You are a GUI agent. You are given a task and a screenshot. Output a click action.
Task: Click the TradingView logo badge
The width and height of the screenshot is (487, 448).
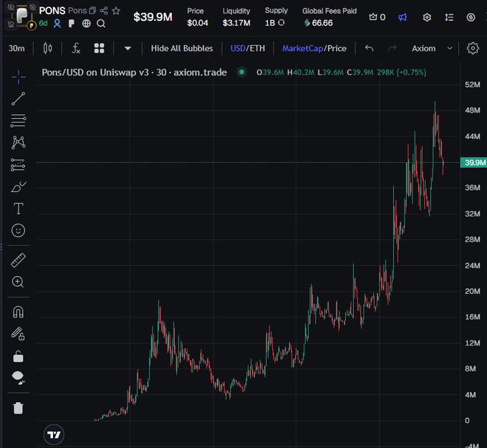(x=54, y=434)
